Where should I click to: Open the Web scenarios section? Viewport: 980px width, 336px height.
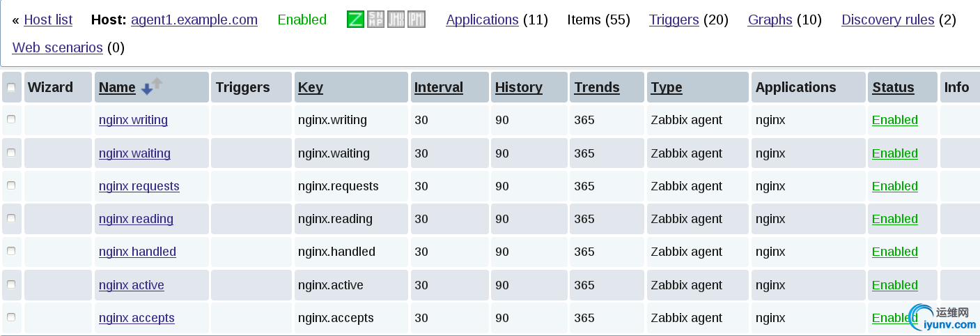point(58,47)
